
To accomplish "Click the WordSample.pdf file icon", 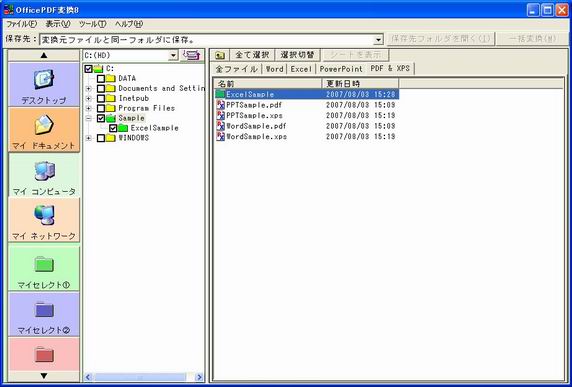I will [220, 126].
